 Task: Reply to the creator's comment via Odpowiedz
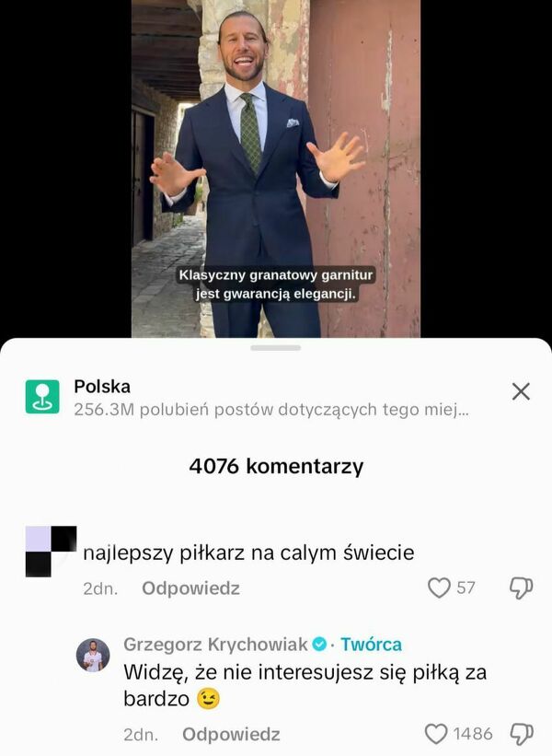tap(231, 734)
